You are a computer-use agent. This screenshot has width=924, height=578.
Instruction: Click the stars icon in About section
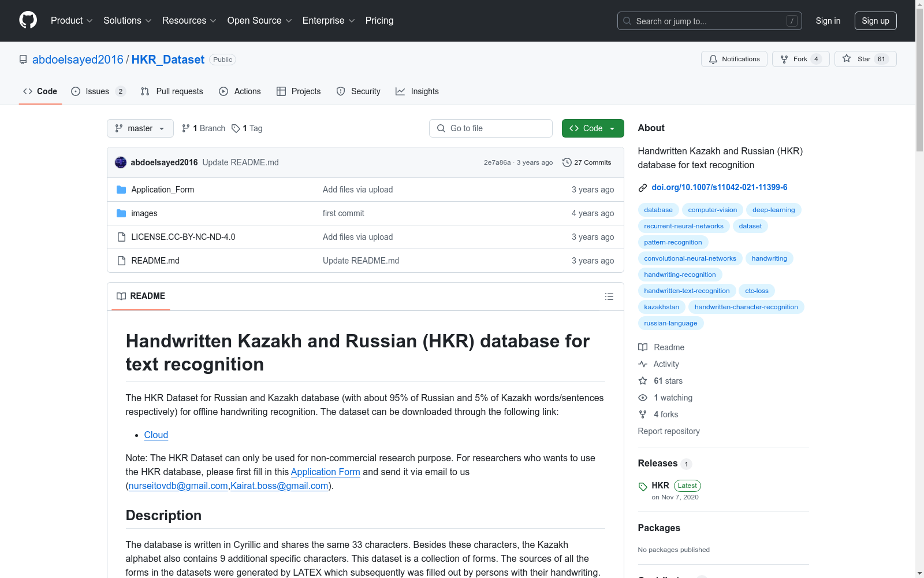(x=643, y=381)
